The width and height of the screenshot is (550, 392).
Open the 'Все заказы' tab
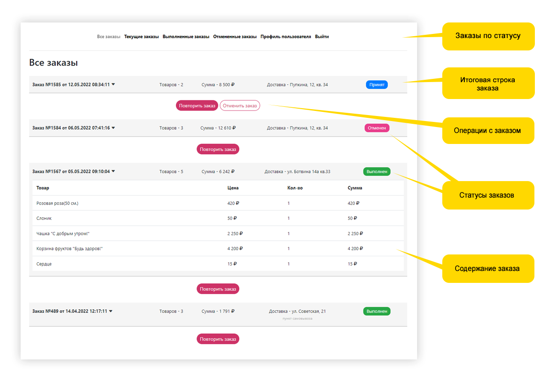tap(109, 37)
